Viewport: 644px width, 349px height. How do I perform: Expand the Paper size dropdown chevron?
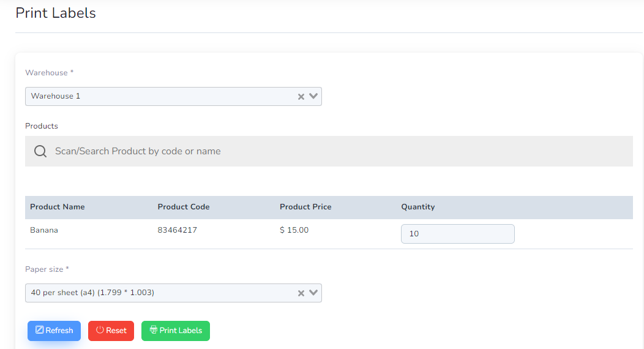click(x=313, y=293)
